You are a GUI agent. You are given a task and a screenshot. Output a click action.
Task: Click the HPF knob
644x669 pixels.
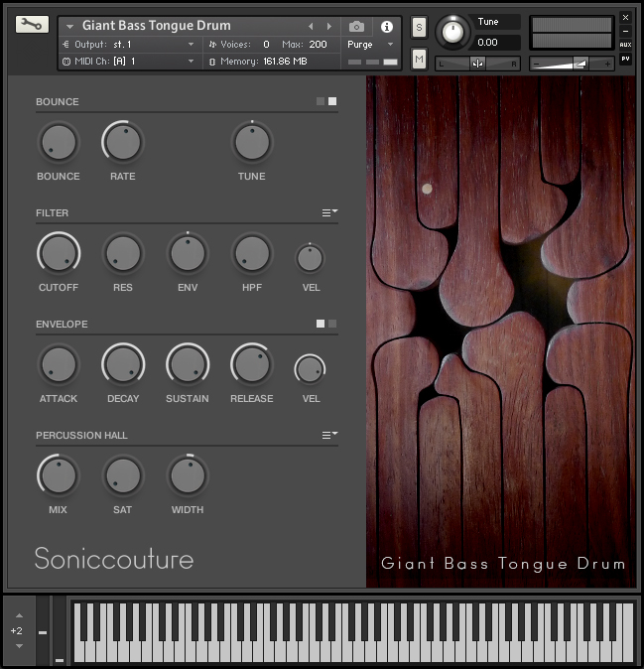tap(252, 253)
